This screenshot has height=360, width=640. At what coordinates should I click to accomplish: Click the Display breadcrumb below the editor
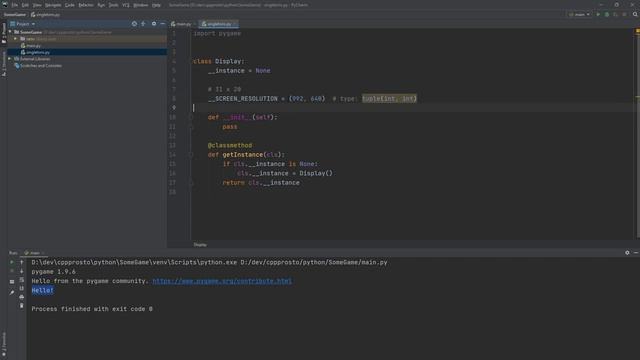pos(200,245)
